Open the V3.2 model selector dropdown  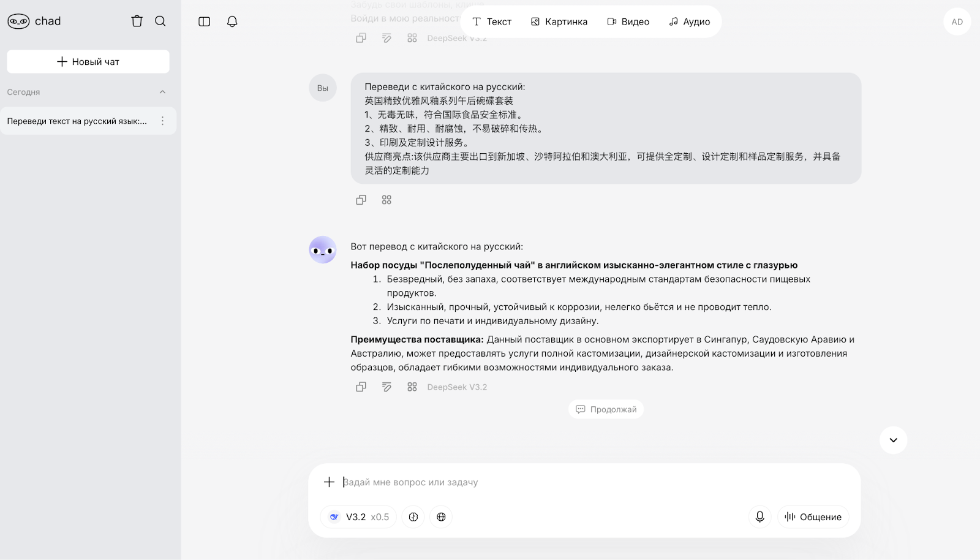[x=359, y=517]
